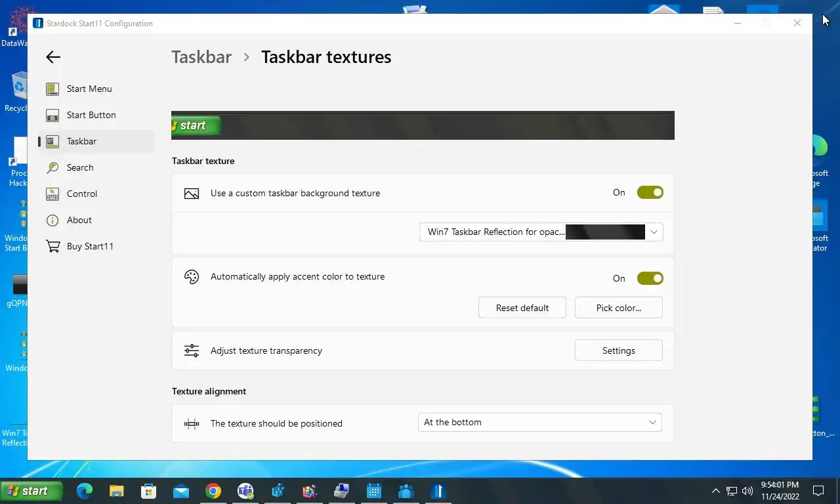This screenshot has width=840, height=504.
Task: Click Buy Start11 in the sidebar
Action: (96, 246)
